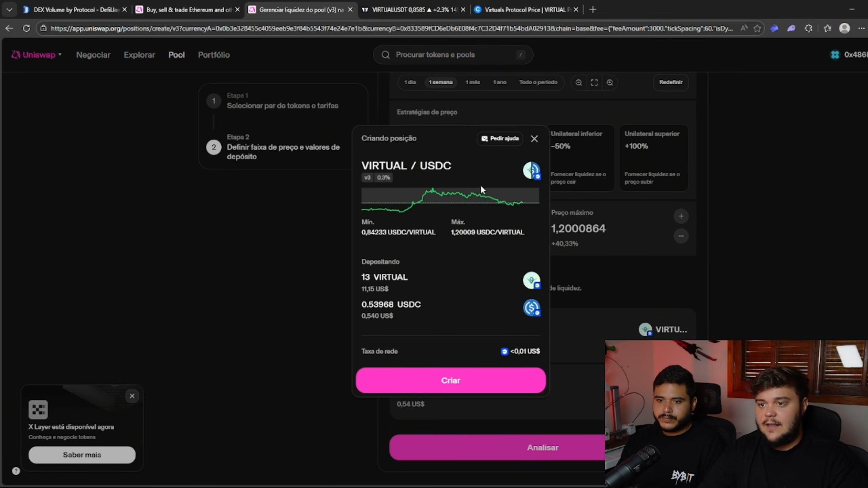Select the 1 dia time range
Viewport: 868px width, 488px height.
point(410,82)
